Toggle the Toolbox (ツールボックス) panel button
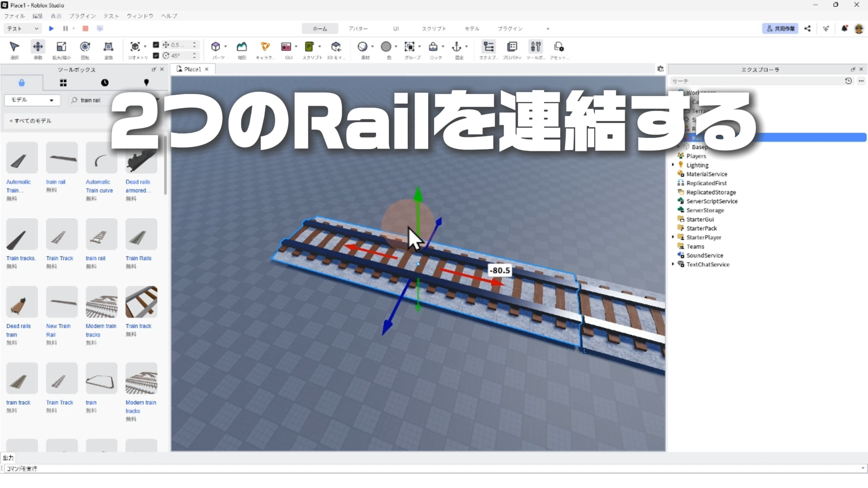The image size is (868, 488). pos(535,47)
